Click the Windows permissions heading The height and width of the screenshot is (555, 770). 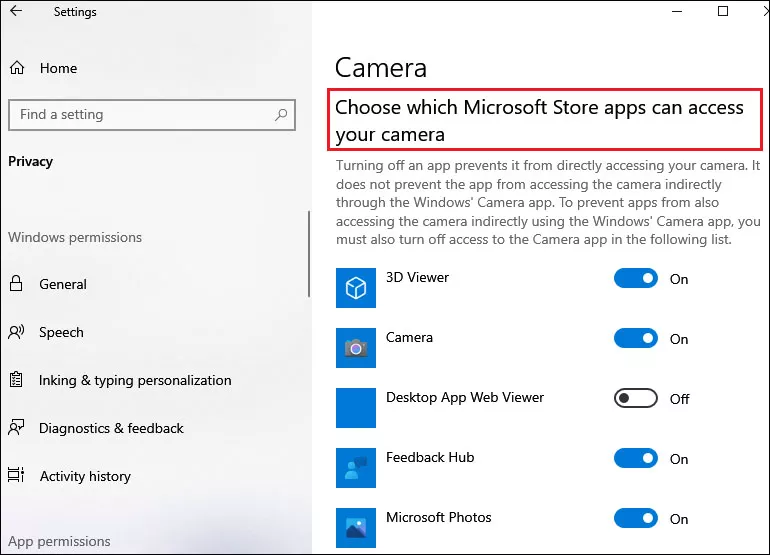[75, 237]
